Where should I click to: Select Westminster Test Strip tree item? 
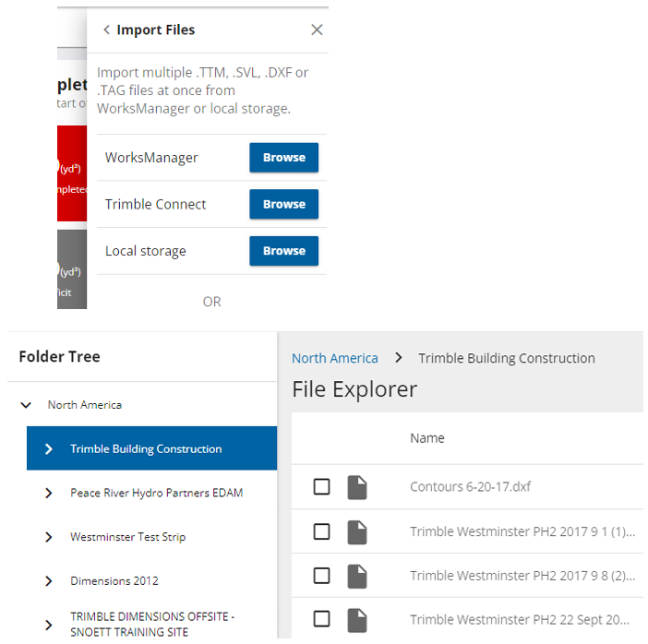tap(128, 537)
